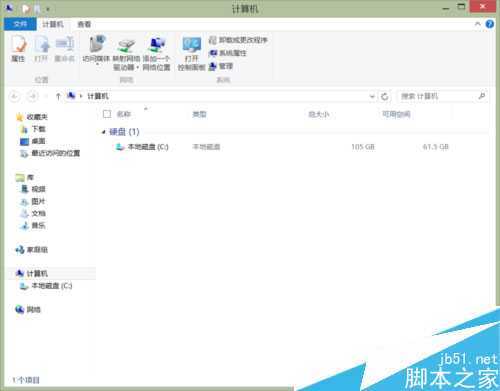Click the search magnifier icon
Viewport: 500px width, 391px height.
(x=482, y=96)
